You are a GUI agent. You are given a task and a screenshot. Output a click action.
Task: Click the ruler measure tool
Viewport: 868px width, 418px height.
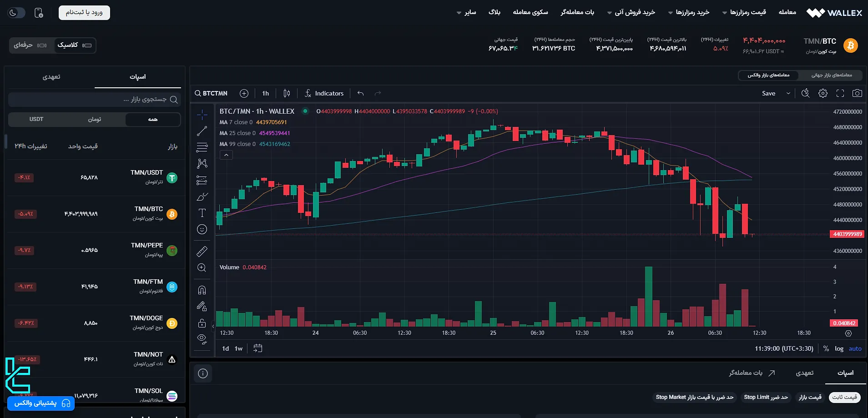(202, 251)
